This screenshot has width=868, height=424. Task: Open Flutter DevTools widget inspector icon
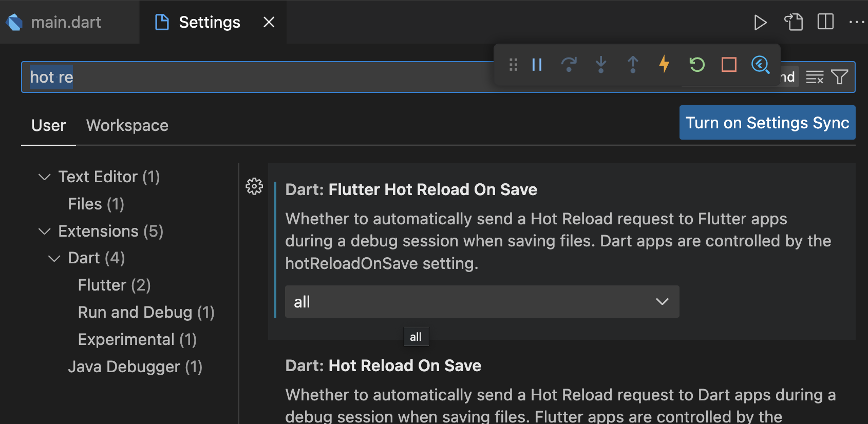click(x=760, y=65)
